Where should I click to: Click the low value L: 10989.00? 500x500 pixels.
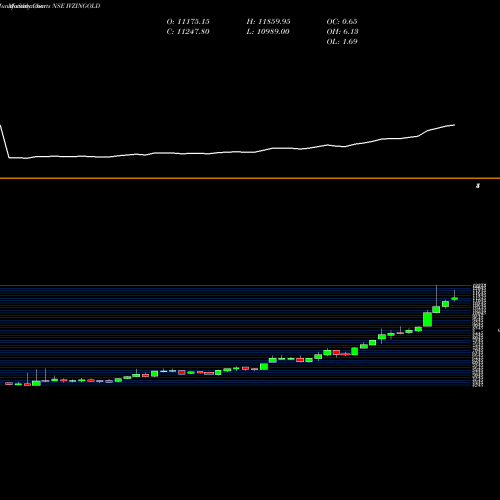coord(268,32)
